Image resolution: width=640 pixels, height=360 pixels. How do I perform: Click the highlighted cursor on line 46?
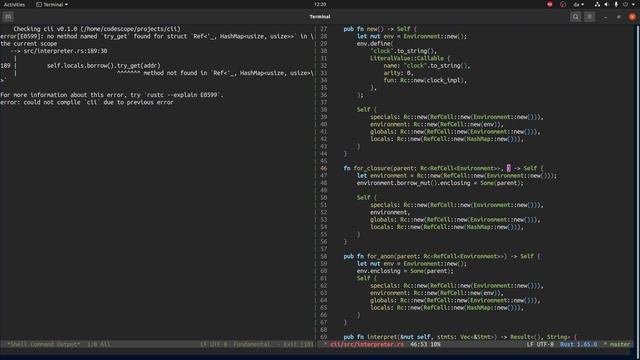tap(509, 168)
